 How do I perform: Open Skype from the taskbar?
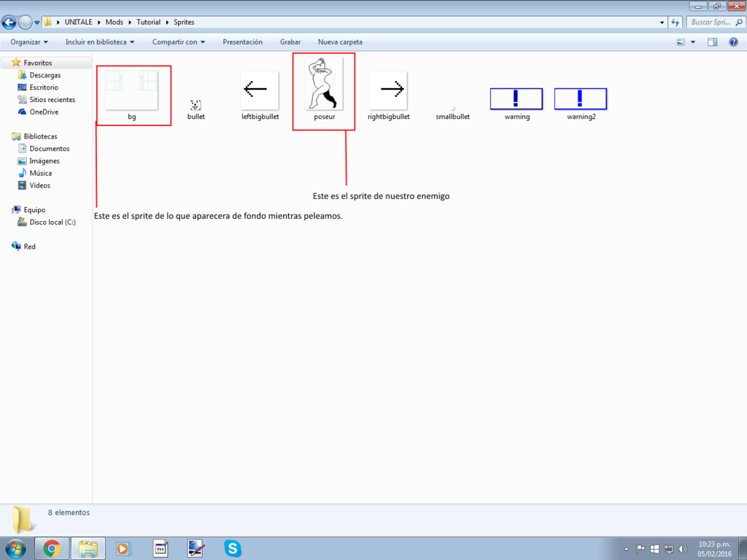click(x=233, y=548)
